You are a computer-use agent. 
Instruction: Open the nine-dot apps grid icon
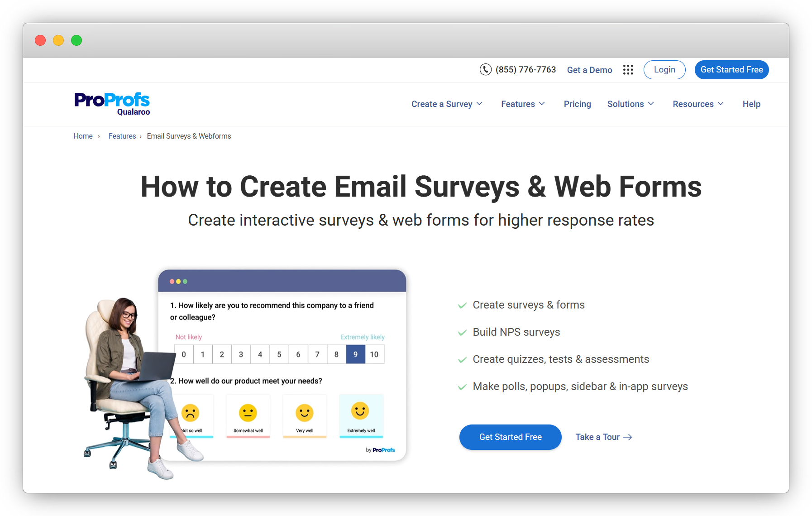tap(628, 70)
